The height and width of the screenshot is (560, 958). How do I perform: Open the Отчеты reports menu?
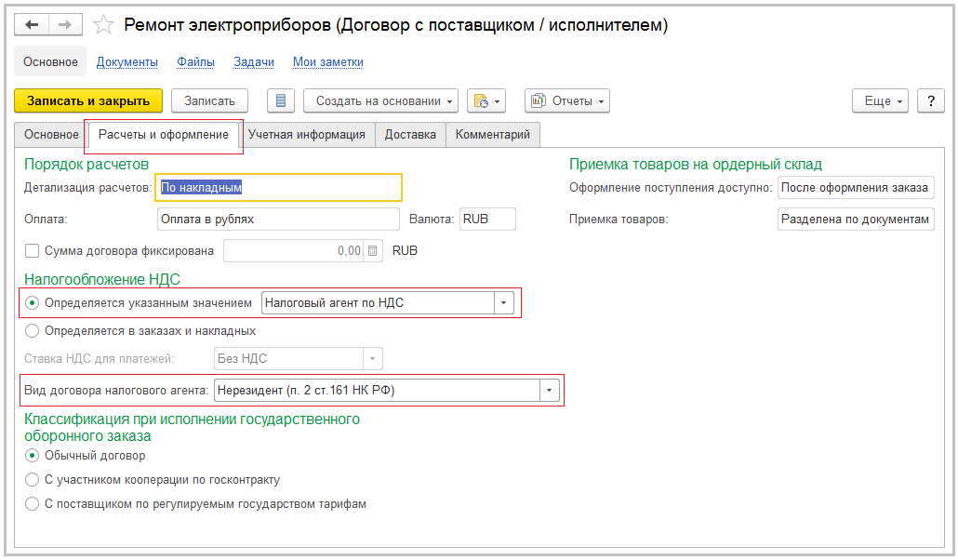point(567,100)
